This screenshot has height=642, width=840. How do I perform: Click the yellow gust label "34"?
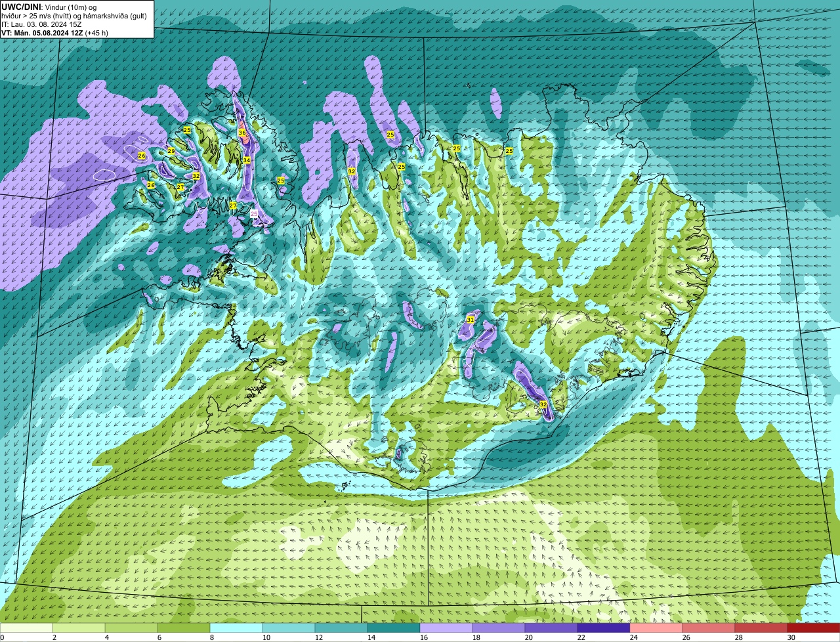pos(247,160)
